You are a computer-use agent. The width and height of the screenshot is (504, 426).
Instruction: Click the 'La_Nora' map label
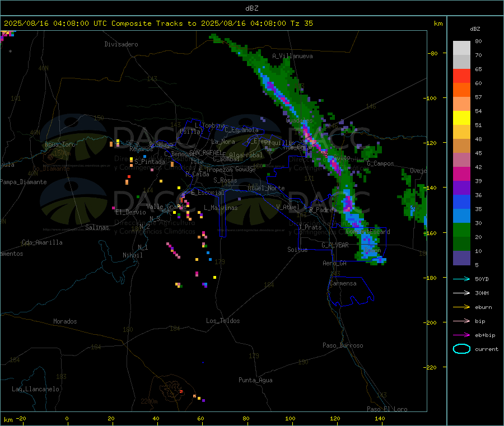pos(223,142)
